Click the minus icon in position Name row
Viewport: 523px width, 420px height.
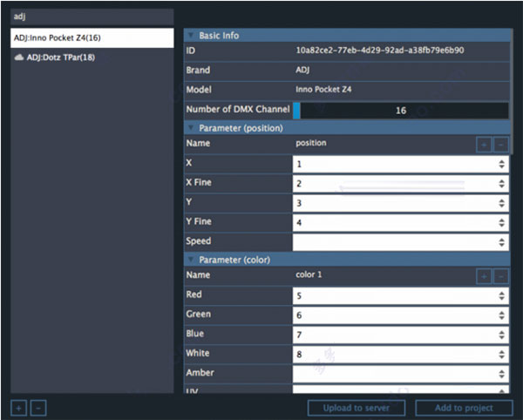click(500, 145)
